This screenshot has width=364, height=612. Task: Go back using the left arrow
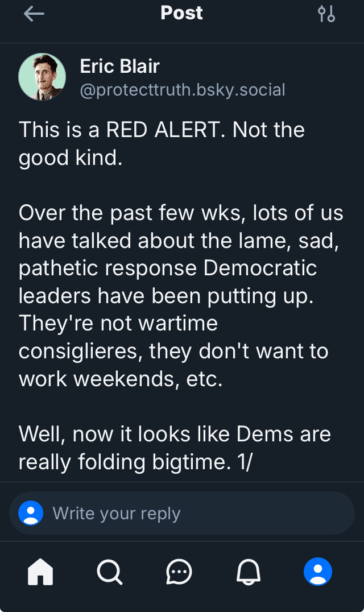34,14
